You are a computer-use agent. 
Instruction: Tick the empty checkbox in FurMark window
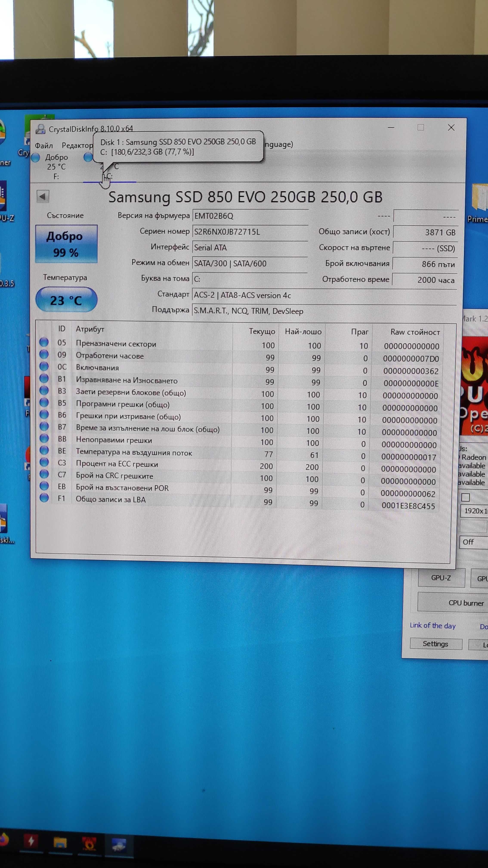tap(466, 497)
